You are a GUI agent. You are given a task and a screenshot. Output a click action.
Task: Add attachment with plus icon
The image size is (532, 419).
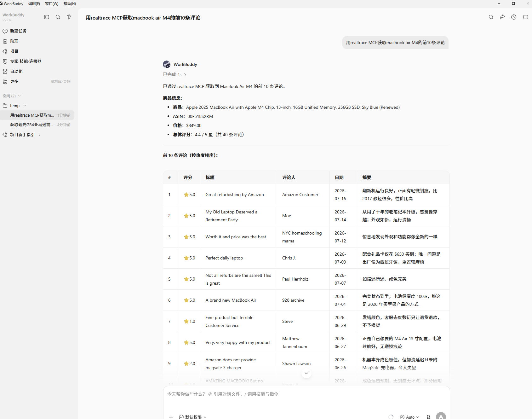[171, 417]
